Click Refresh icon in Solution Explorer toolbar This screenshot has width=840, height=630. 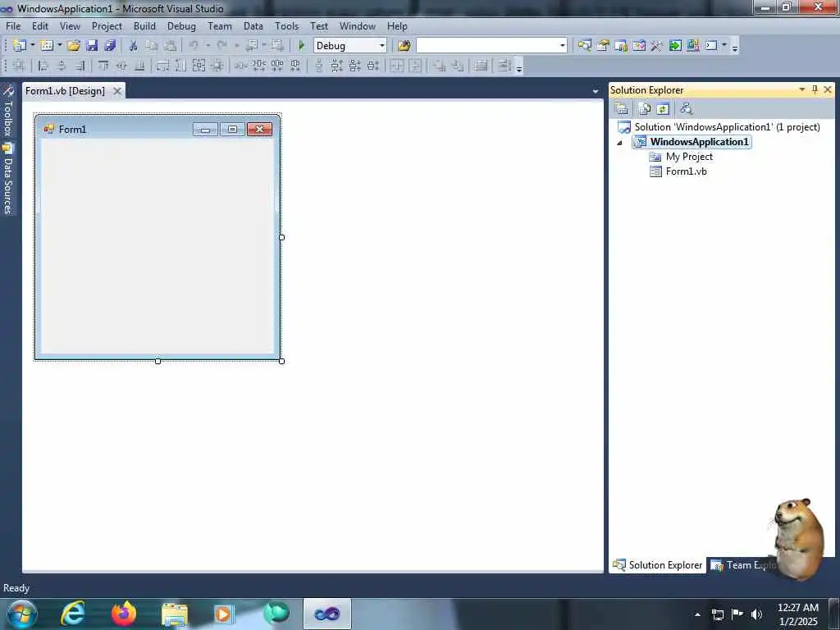click(663, 109)
